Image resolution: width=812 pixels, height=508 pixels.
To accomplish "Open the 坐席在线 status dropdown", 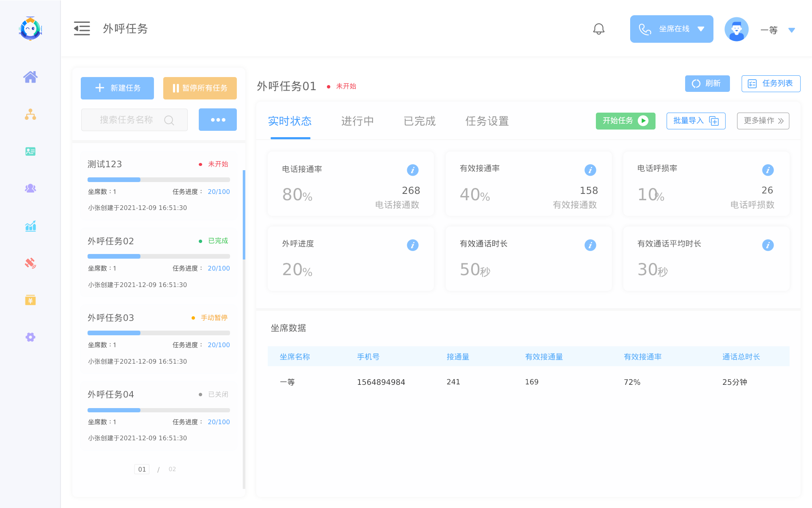I will 672,29.
